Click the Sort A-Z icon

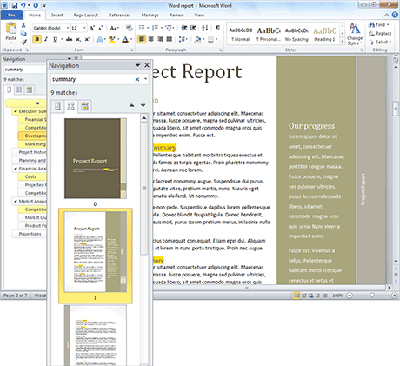[x=205, y=28]
